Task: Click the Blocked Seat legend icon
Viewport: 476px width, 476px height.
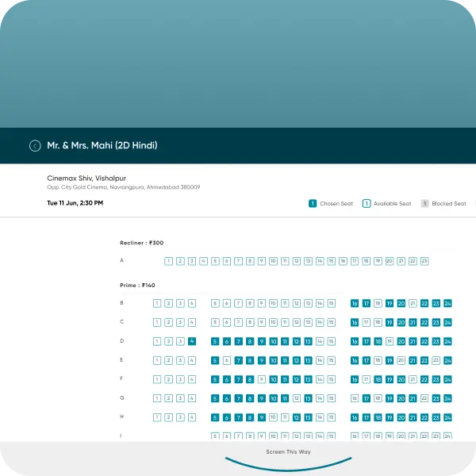Action: (424, 204)
